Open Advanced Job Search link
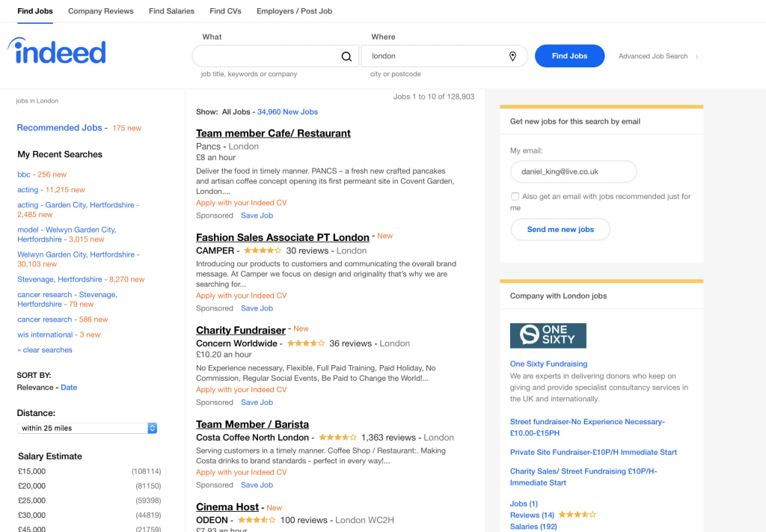 click(x=652, y=56)
